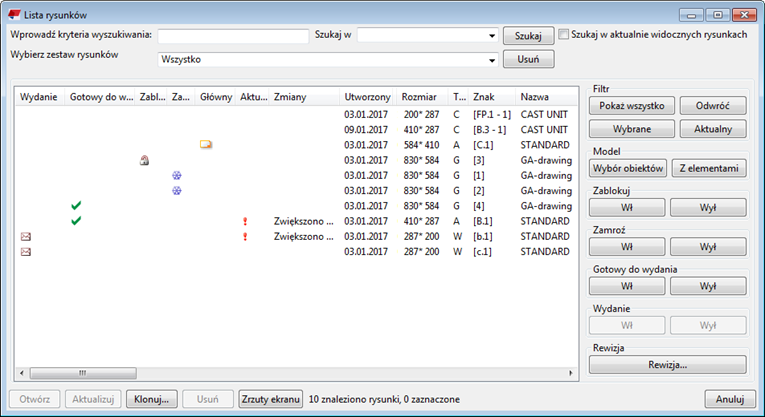Click the frozen snowflake icon in row [1]
Viewport: 765px width, 417px height.
pyautogui.click(x=177, y=175)
